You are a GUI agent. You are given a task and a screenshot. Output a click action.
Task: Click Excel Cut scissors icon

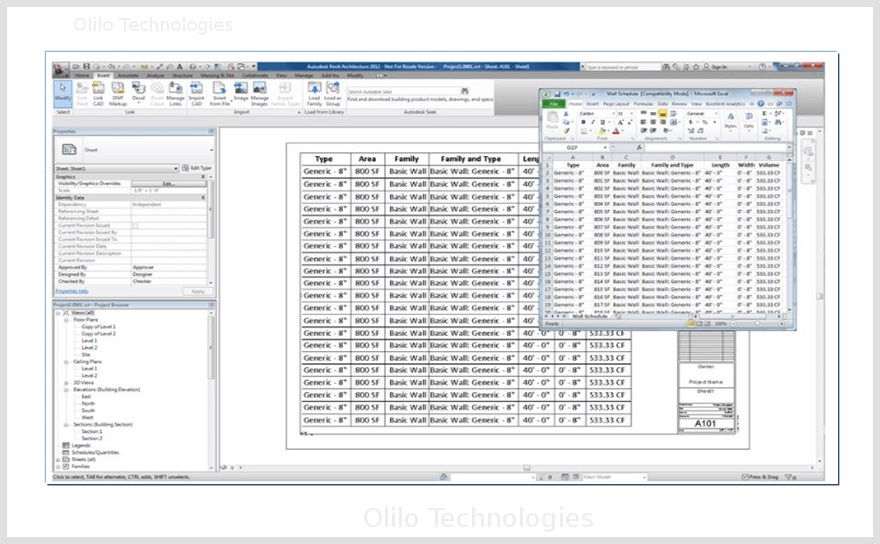(x=566, y=113)
